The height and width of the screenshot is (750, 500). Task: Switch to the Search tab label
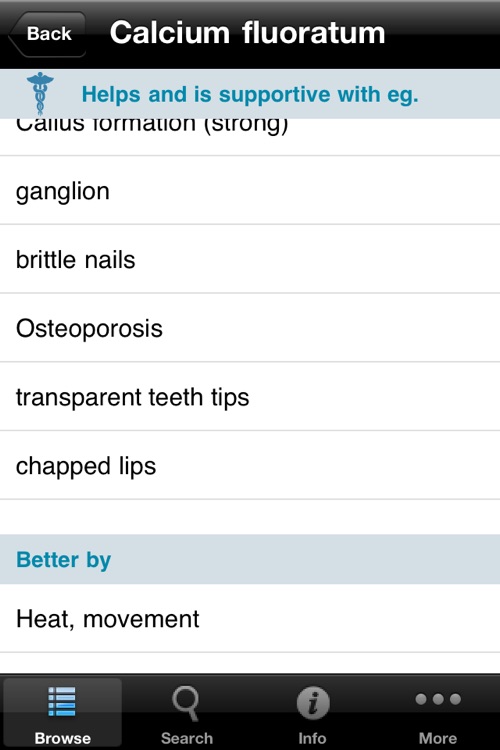coord(187,738)
